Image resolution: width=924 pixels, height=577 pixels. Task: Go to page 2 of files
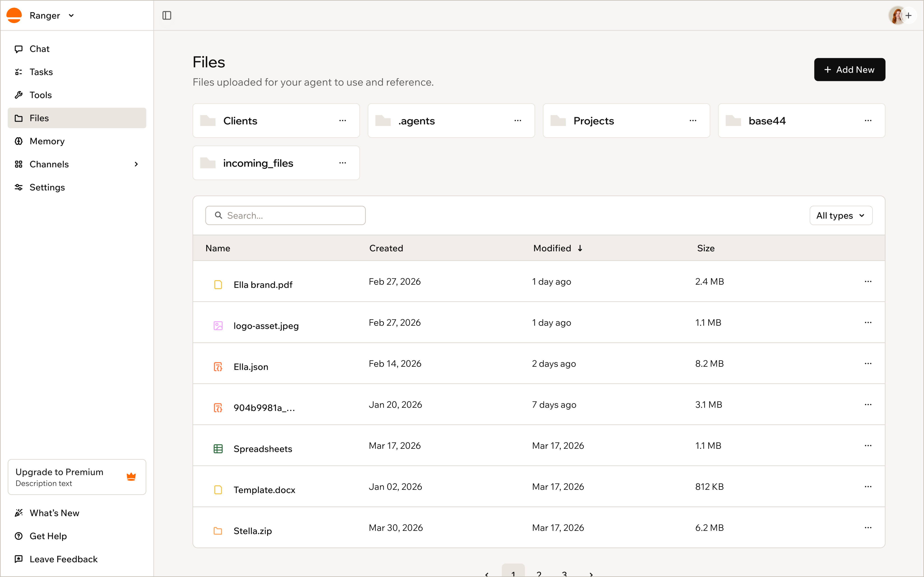coord(539,572)
